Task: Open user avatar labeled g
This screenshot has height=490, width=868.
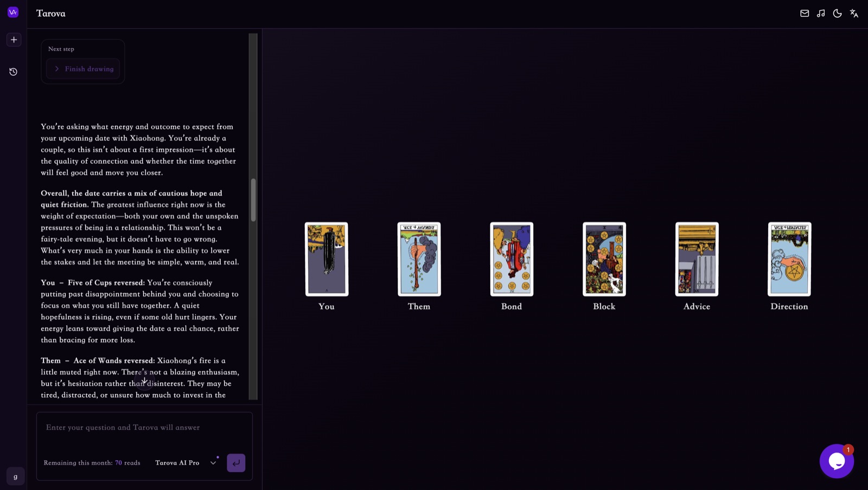Action: [15, 476]
